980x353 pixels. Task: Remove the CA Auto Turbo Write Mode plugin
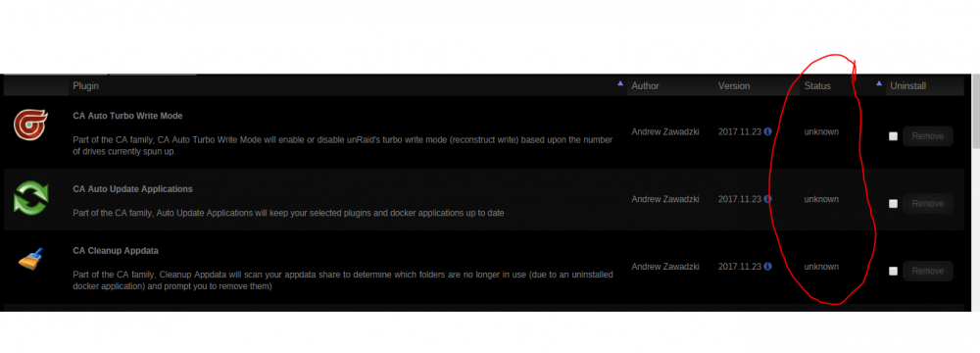[927, 136]
